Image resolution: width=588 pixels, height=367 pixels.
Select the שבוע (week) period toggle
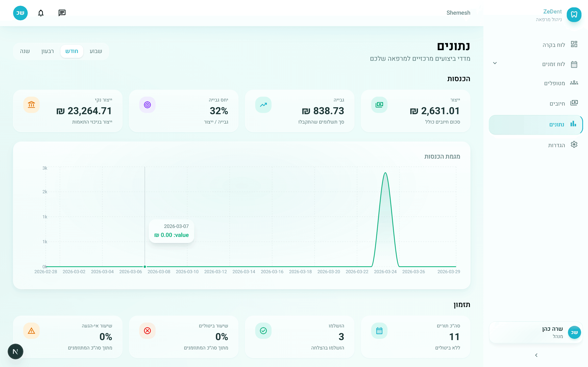pyautogui.click(x=96, y=51)
